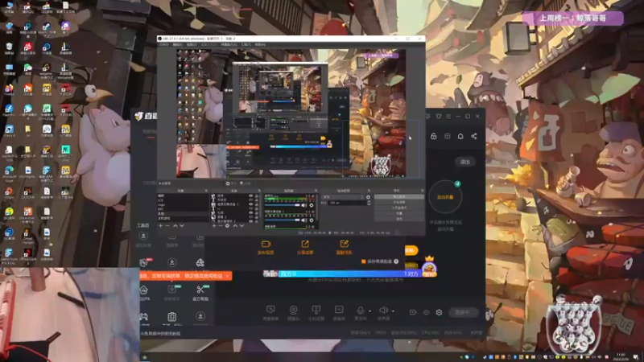Open the clipboard icon in toolbox
The width and height of the screenshot is (644, 362).
pyautogui.click(x=172, y=316)
